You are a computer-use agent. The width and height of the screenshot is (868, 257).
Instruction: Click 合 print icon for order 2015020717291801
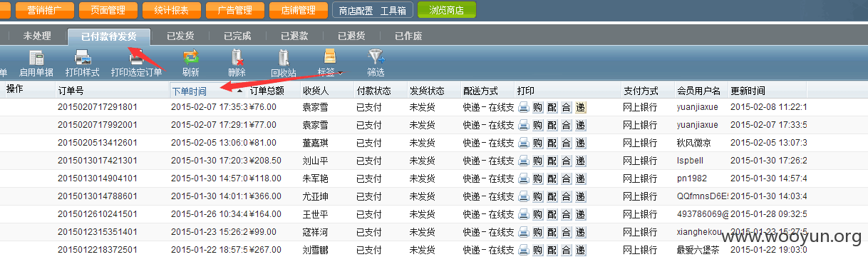click(x=566, y=107)
